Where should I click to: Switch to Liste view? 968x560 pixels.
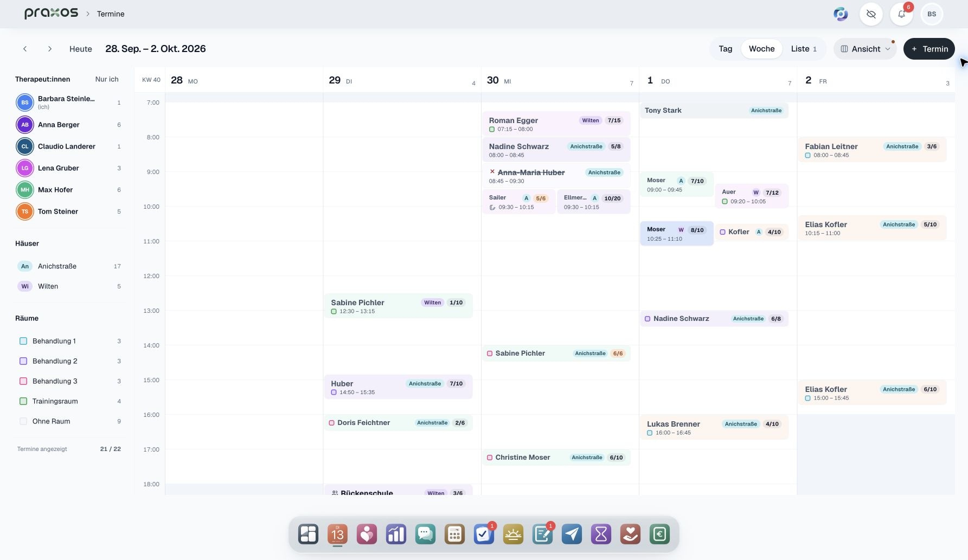coord(804,49)
